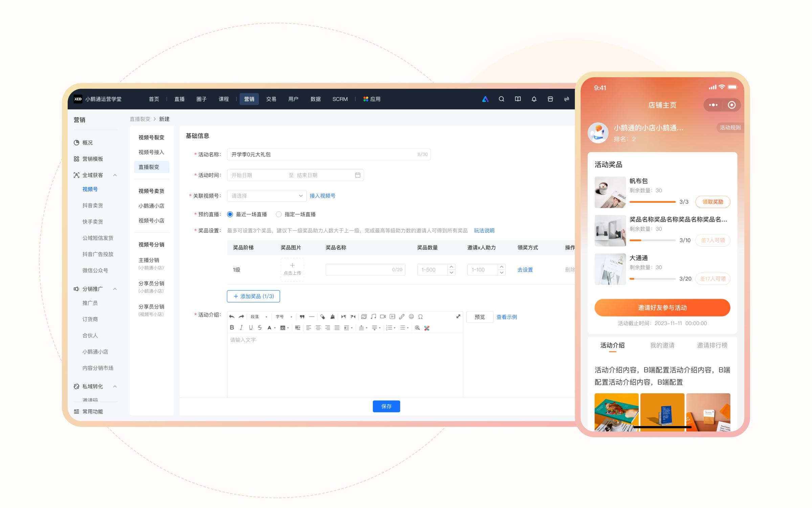Tap 邀请好友参与活动 button on phone

(662, 308)
